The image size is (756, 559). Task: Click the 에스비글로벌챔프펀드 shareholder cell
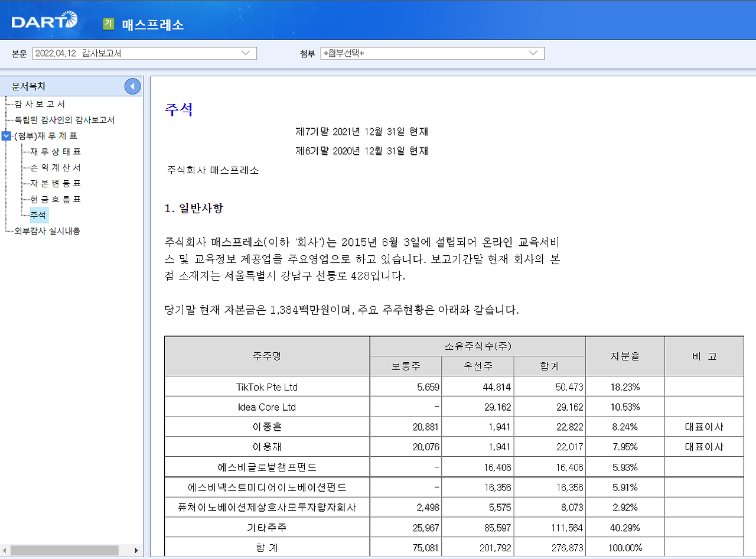pyautogui.click(x=267, y=467)
